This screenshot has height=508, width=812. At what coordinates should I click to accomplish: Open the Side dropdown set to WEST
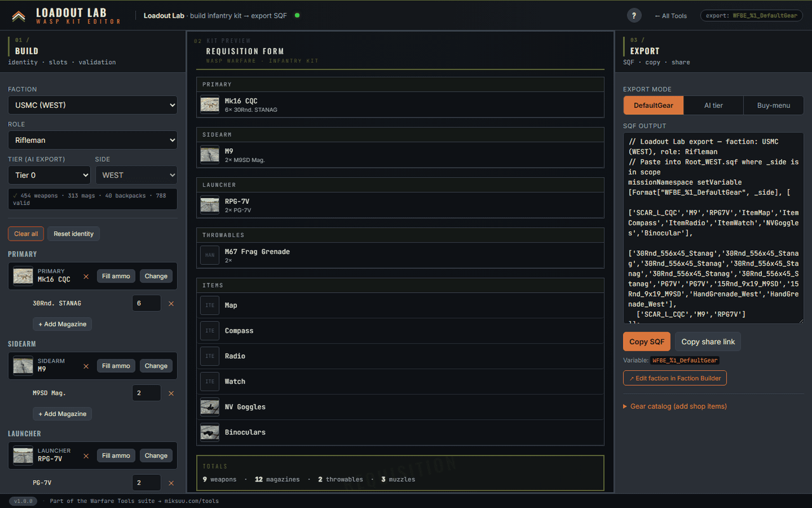pyautogui.click(x=136, y=175)
